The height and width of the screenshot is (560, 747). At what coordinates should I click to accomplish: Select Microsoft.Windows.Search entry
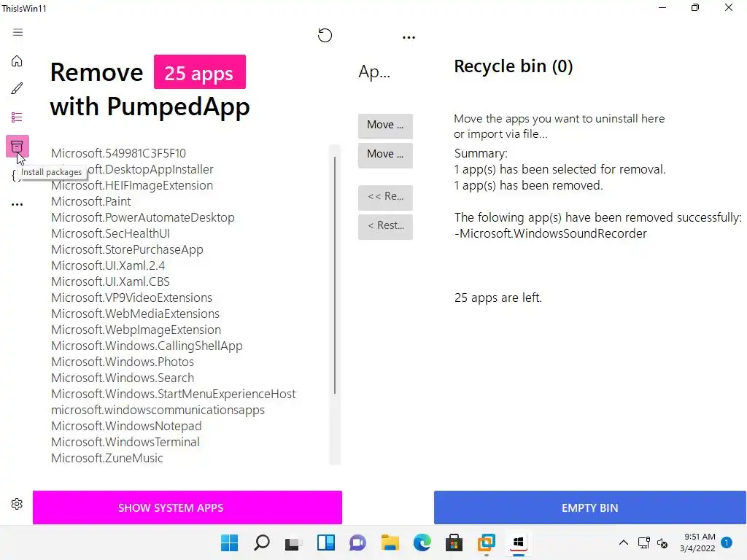click(x=123, y=378)
